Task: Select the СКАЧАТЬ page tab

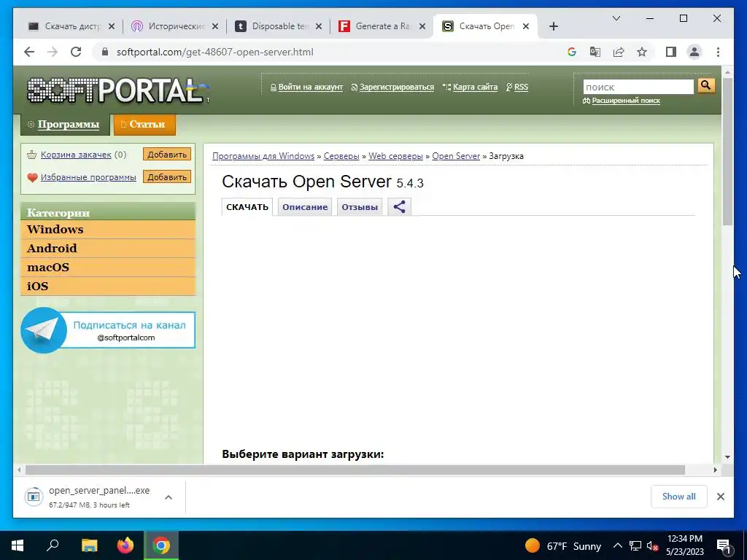Action: point(247,207)
